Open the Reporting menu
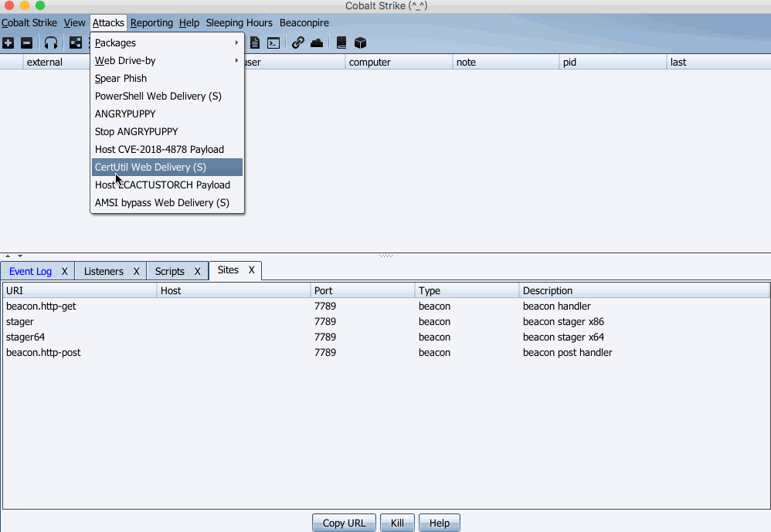771x532 pixels. coord(151,22)
